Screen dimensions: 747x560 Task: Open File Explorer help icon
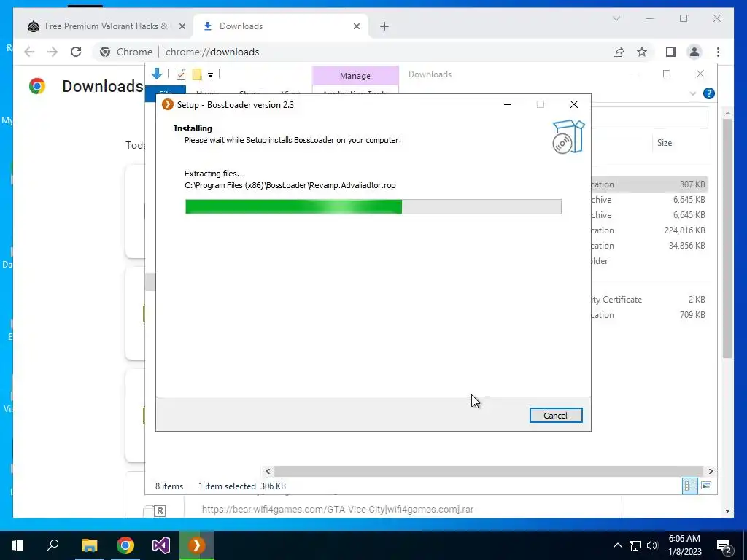click(x=709, y=93)
